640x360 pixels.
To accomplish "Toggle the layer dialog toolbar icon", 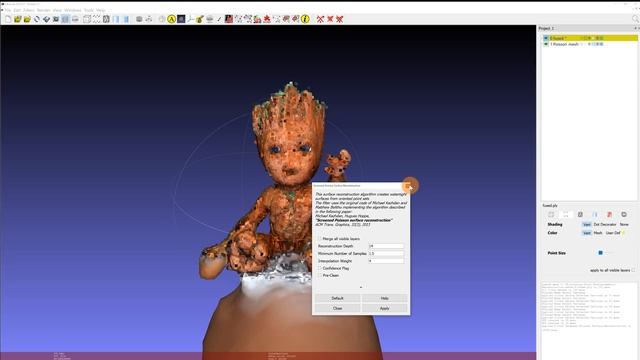I will click(65, 19).
